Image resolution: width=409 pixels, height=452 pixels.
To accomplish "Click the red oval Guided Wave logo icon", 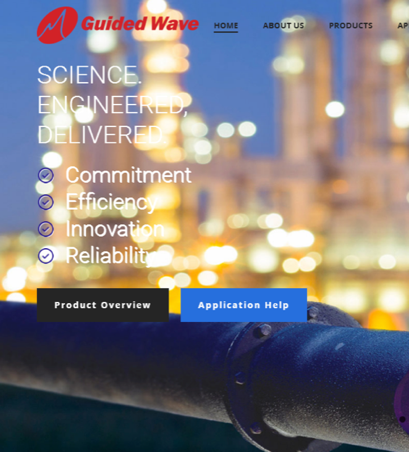I will click(57, 25).
